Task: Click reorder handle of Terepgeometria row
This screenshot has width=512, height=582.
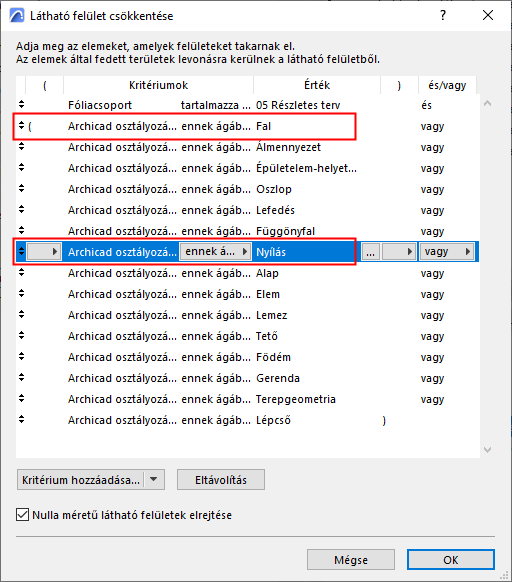Action: tap(22, 399)
